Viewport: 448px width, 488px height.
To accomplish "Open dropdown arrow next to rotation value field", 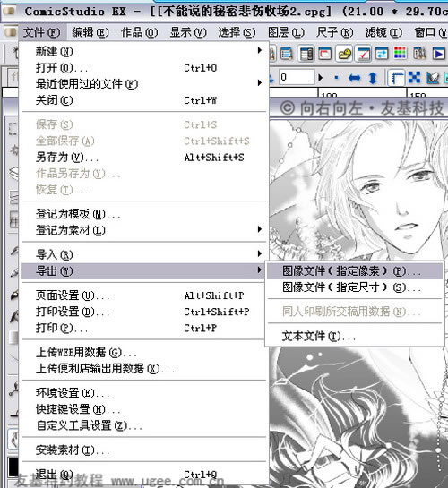I will tap(321, 78).
